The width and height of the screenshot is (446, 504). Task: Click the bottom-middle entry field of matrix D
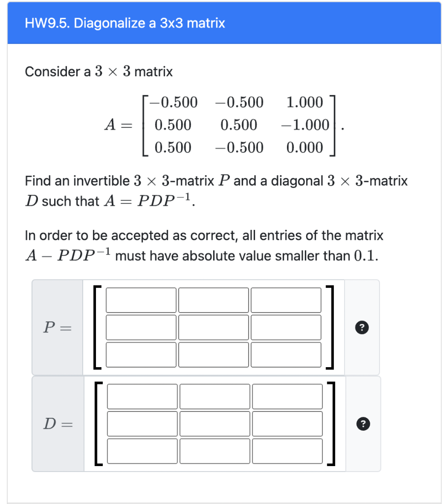coord(214,450)
